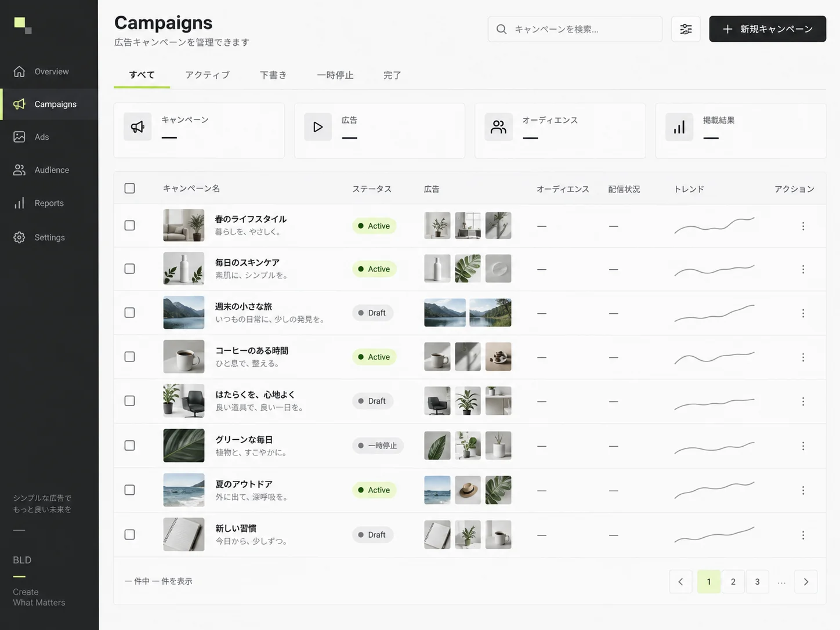Open actions menu for 春のライフスタイル
The image size is (840, 630).
coord(803,226)
